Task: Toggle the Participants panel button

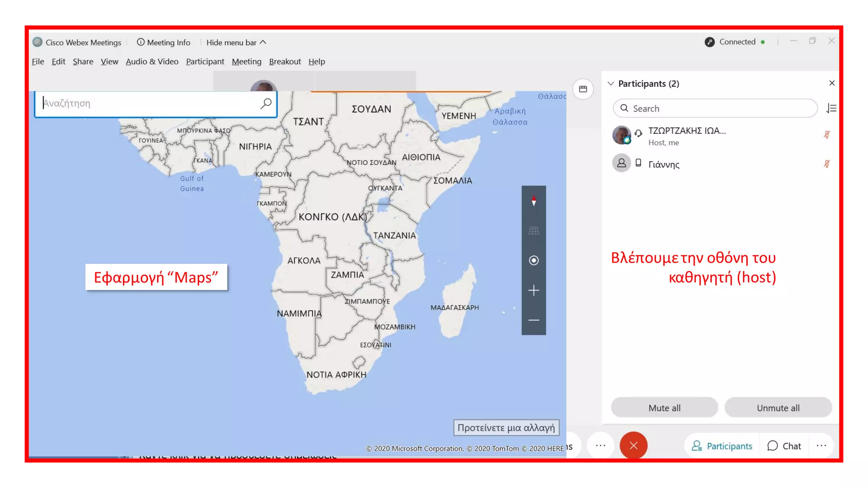Action: 722,446
